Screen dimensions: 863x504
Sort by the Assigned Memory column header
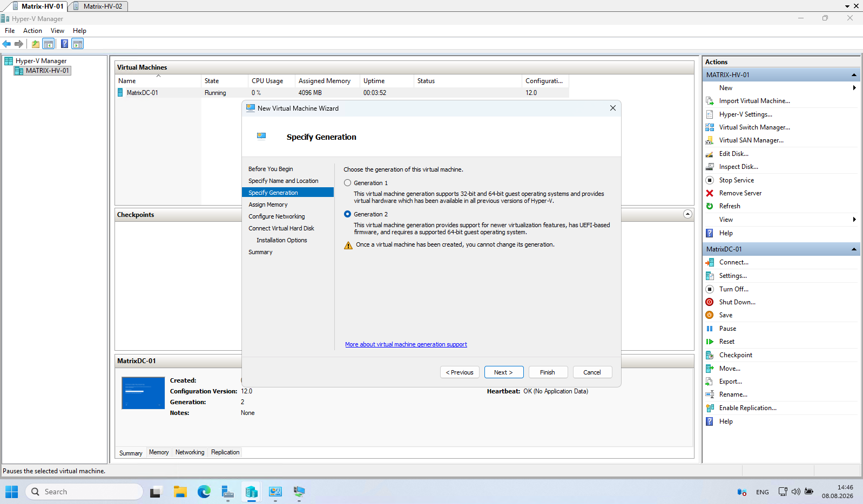[x=327, y=81]
